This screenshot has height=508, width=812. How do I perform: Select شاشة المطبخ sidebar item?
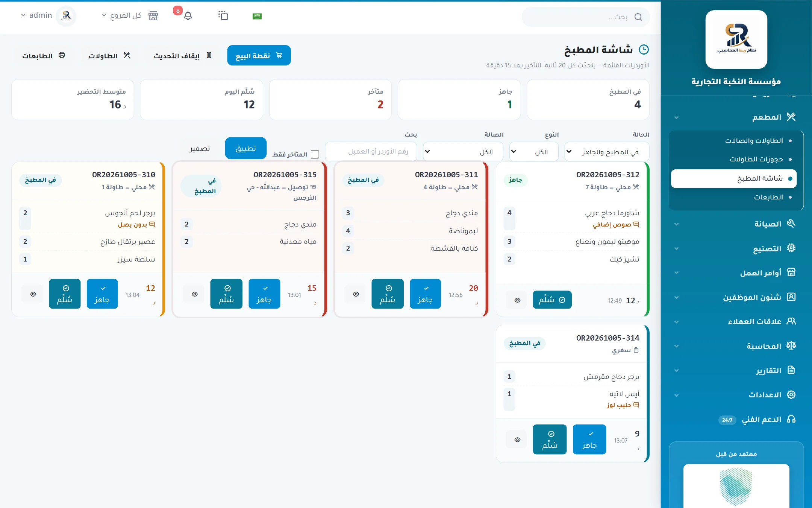[734, 178]
